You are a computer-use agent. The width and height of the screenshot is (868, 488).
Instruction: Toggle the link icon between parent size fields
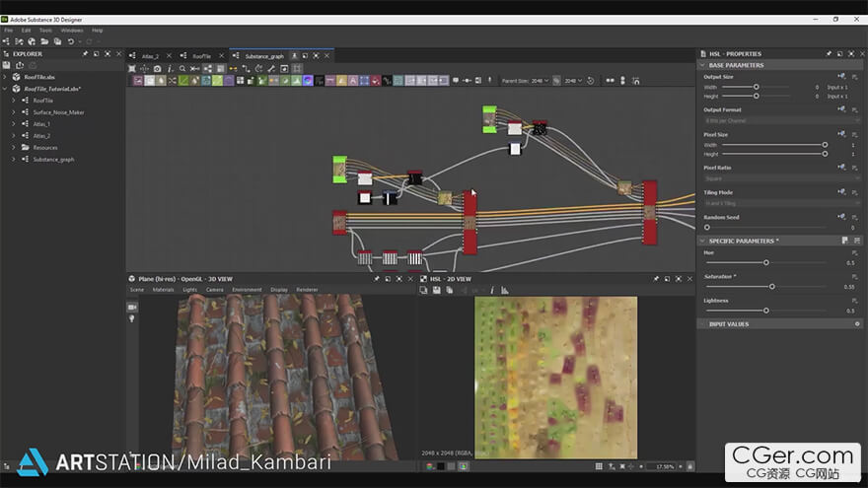[x=557, y=81]
